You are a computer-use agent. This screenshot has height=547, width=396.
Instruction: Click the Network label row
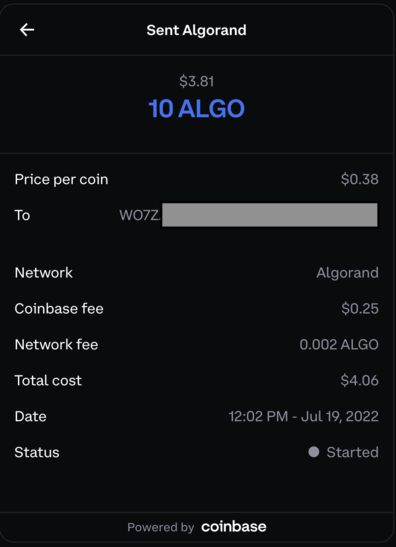[x=196, y=273]
